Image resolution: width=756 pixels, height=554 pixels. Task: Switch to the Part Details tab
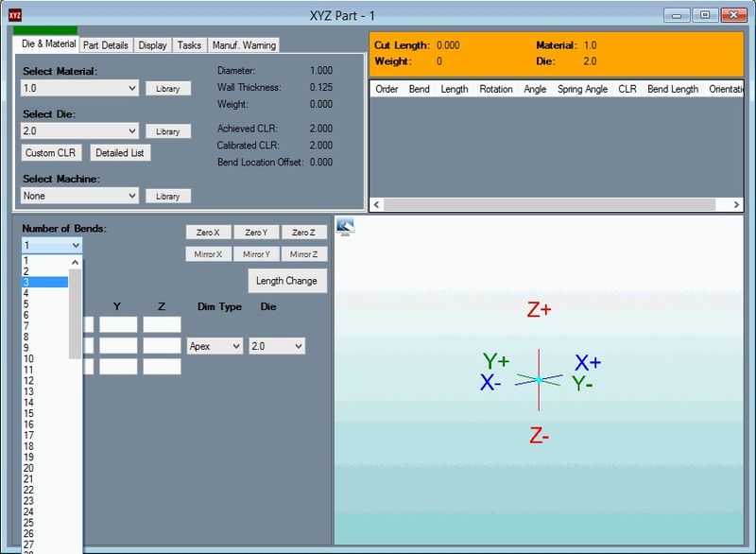point(105,44)
